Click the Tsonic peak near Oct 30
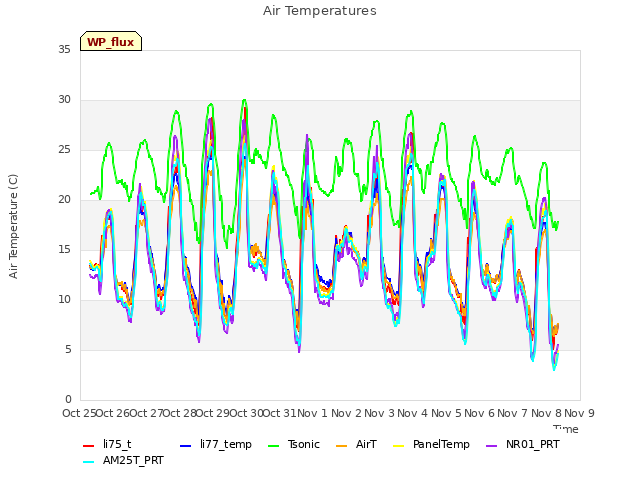This screenshot has width=640, height=480. [244, 100]
